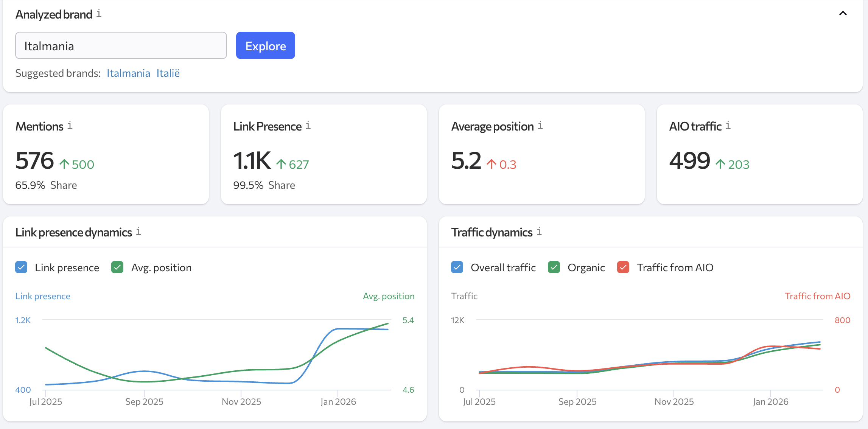Click info icon beside Link presence dynamics
The width and height of the screenshot is (868, 429).
click(139, 232)
